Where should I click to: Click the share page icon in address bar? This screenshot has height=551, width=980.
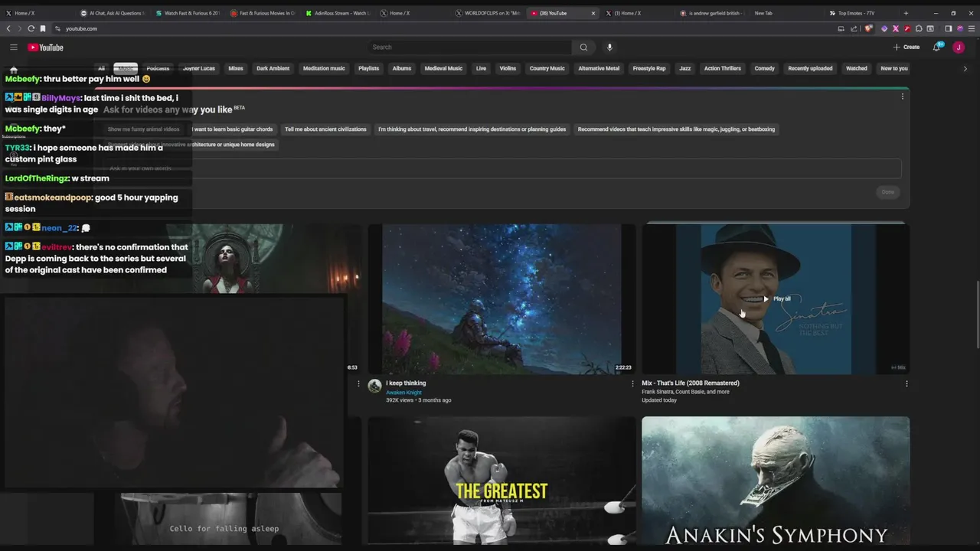point(854,28)
